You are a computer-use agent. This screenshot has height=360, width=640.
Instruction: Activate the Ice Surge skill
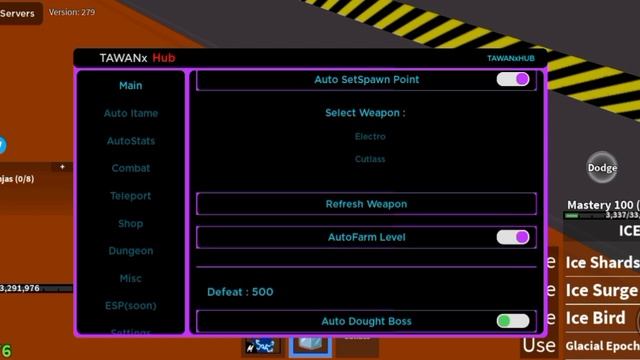[602, 290]
